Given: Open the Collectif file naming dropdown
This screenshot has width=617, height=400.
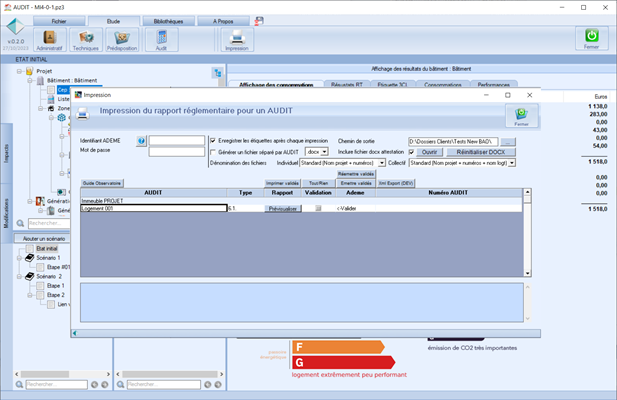Looking at the screenshot, I should [x=512, y=163].
